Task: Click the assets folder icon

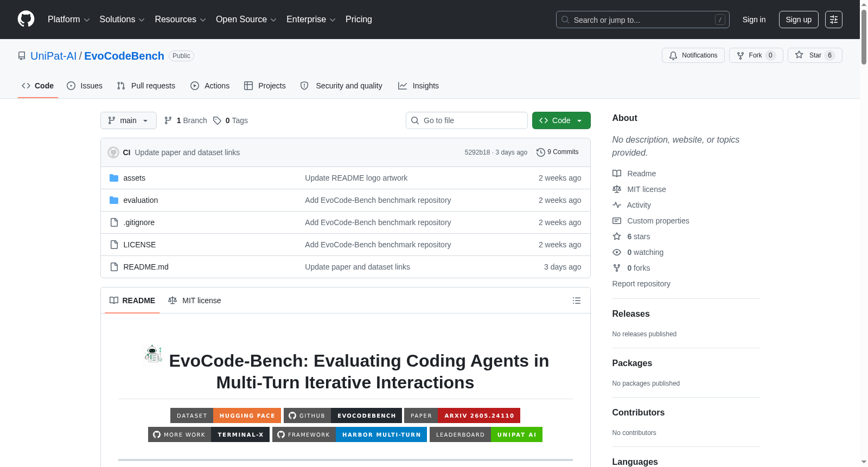Action: pos(114,178)
